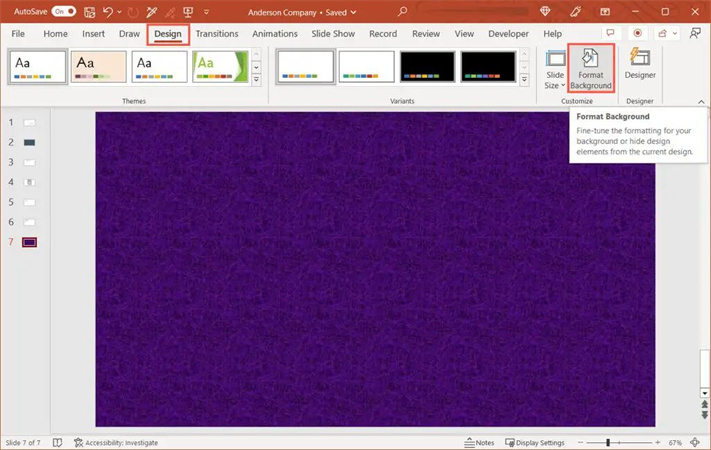Turn off the AutoSave toggle
Viewport: 711px width, 450px height.
[x=64, y=10]
